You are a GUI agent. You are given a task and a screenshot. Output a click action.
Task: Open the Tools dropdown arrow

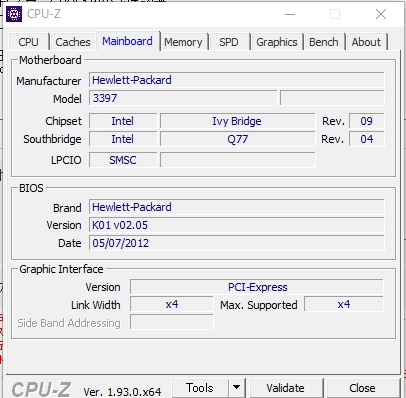(237, 387)
